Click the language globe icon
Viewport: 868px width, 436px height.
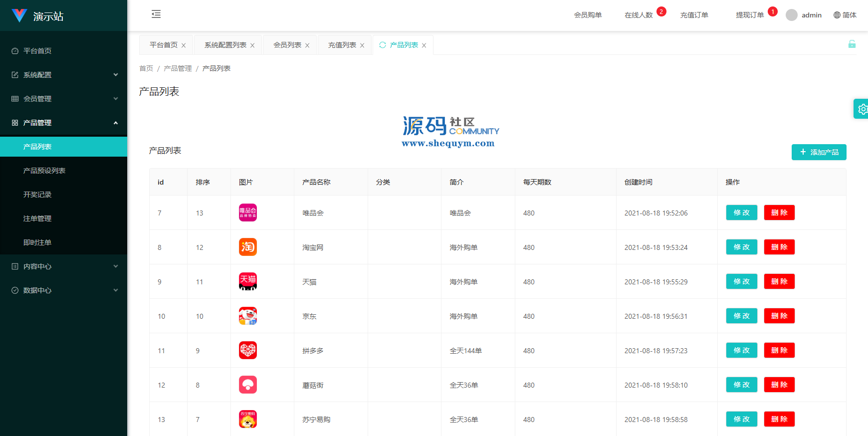(x=837, y=15)
